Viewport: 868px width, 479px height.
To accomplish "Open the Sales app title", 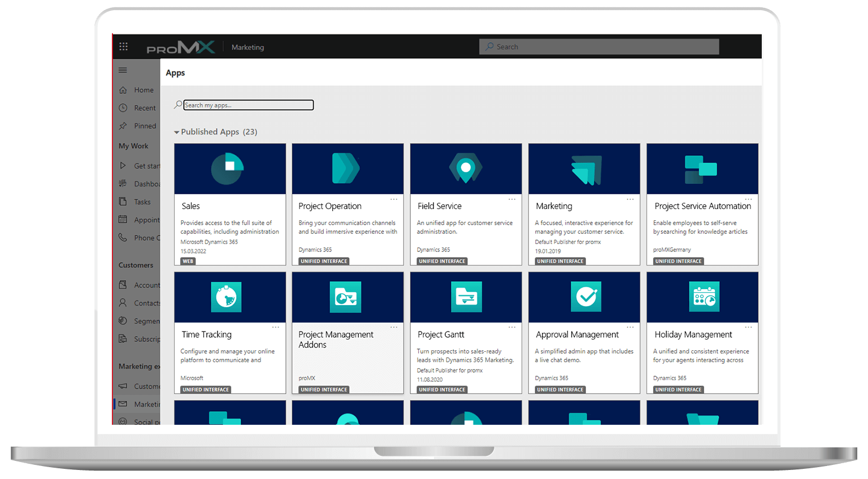I will coord(190,206).
